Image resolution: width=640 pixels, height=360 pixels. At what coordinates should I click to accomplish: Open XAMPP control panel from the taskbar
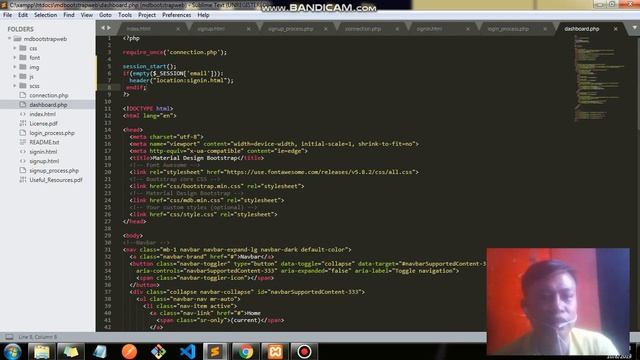(x=275, y=351)
